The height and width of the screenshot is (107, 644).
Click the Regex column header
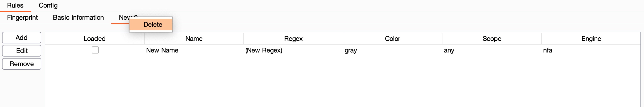(293, 39)
